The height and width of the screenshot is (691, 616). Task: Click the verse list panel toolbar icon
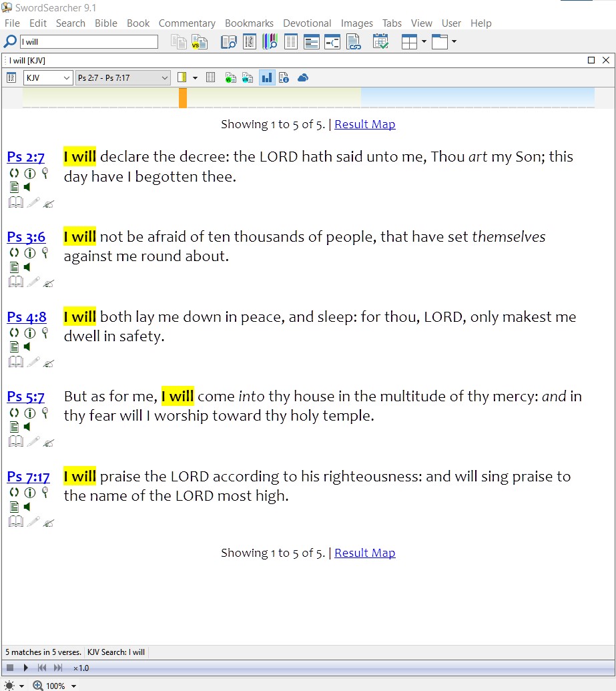[x=250, y=42]
